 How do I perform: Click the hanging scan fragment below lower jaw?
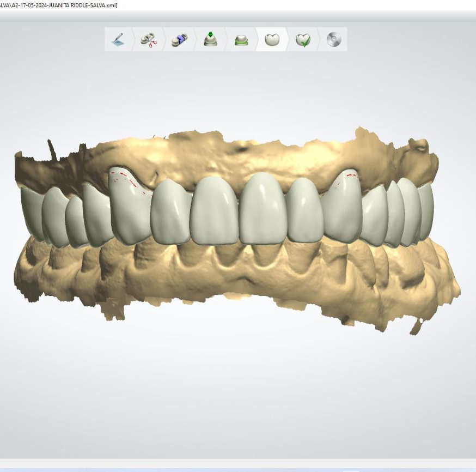click(416, 326)
